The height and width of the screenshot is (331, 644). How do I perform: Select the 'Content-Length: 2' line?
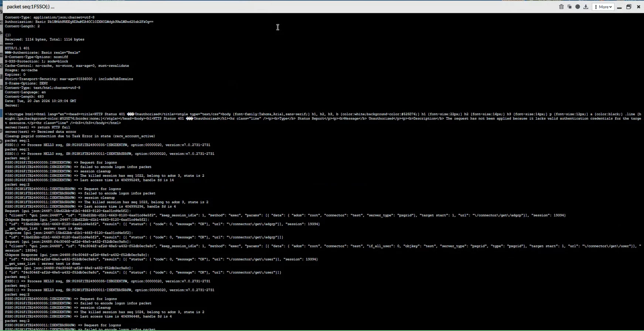[22, 26]
